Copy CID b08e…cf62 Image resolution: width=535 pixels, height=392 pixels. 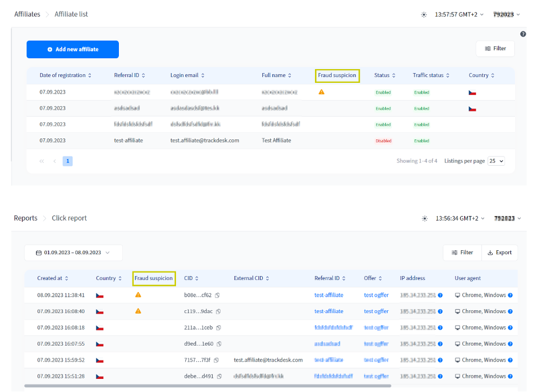click(x=217, y=295)
